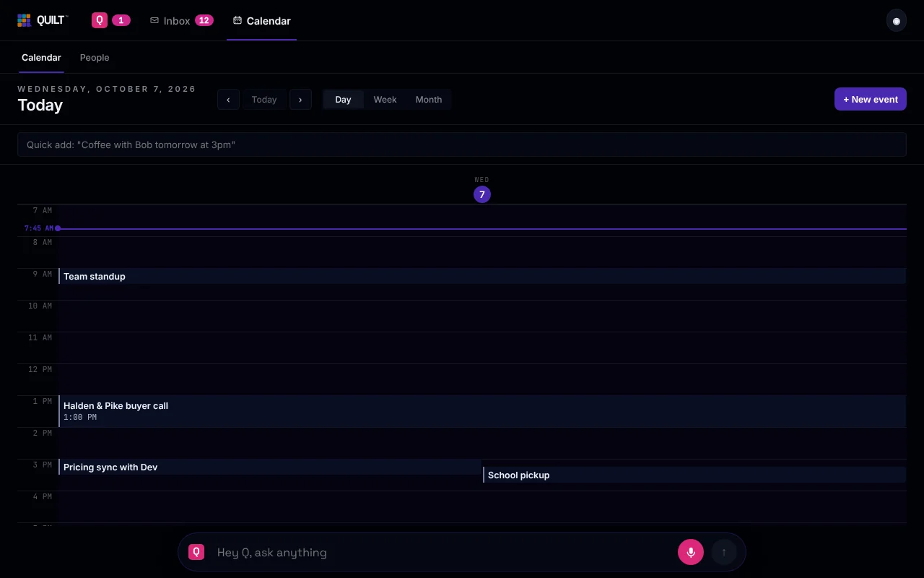The width and height of the screenshot is (924, 578).
Task: Switch to Month view
Action: [x=429, y=100]
